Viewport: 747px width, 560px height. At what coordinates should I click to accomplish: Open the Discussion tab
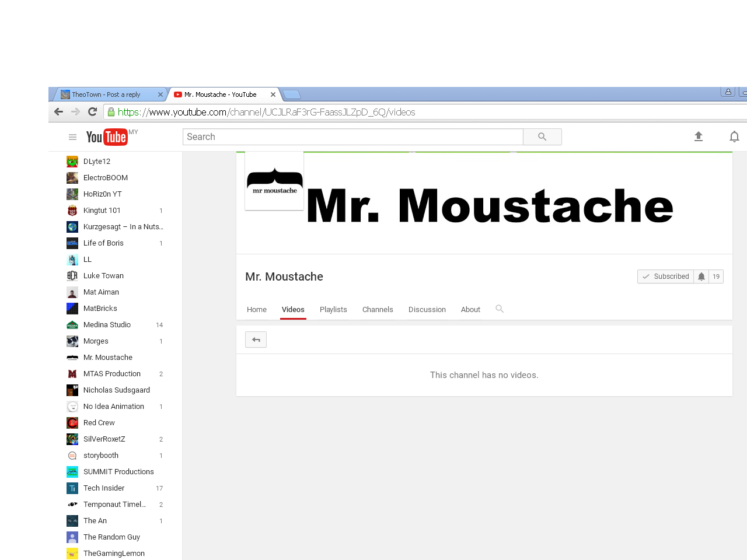tap(427, 310)
